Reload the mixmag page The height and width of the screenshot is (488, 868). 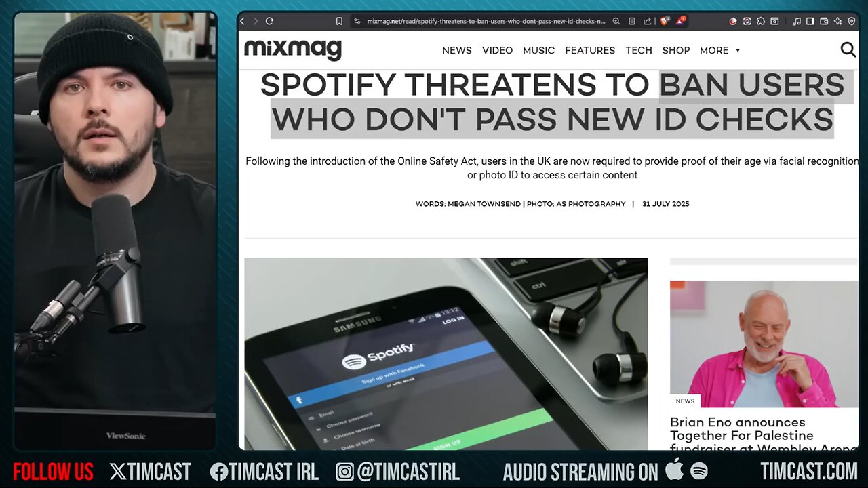click(269, 21)
